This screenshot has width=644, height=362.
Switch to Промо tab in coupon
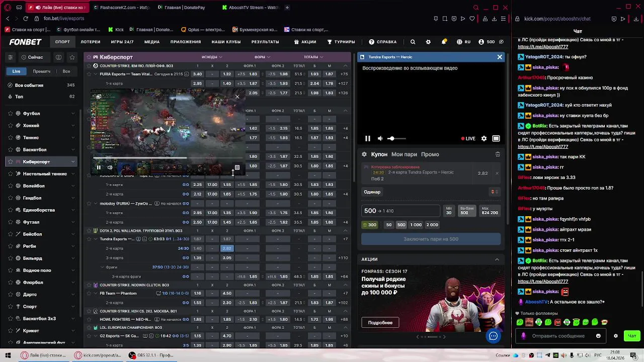pos(430,154)
